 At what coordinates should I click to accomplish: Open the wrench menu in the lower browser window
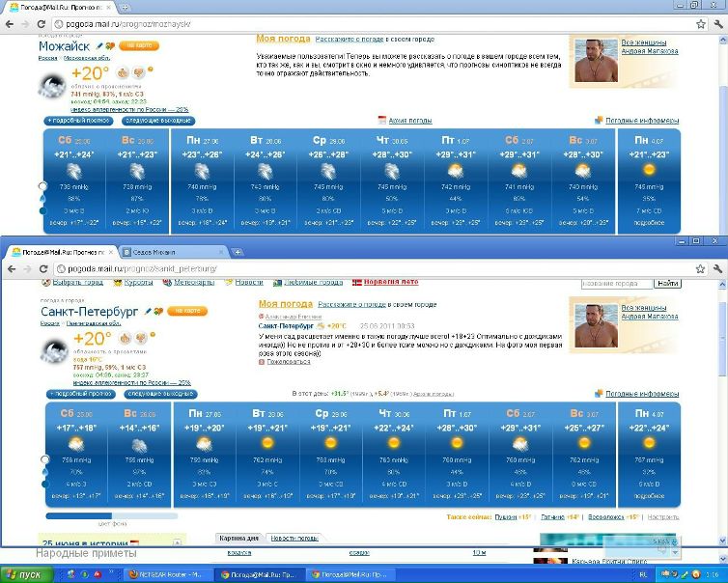point(717,267)
